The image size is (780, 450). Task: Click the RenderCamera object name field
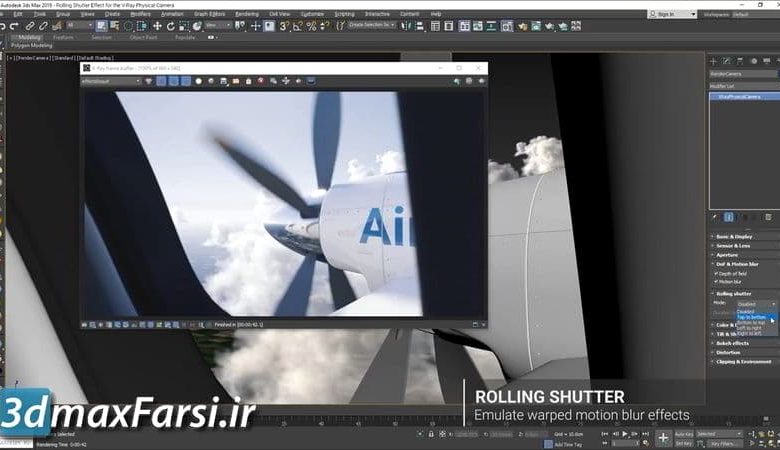[x=743, y=74]
